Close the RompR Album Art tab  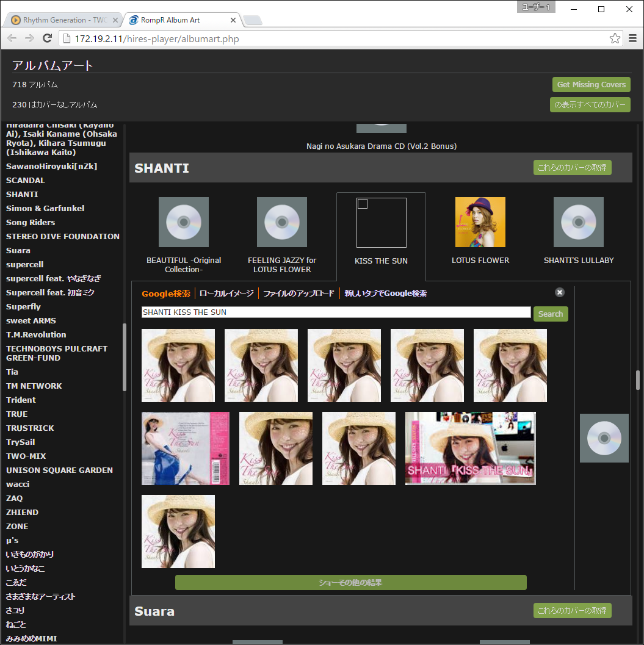point(233,20)
